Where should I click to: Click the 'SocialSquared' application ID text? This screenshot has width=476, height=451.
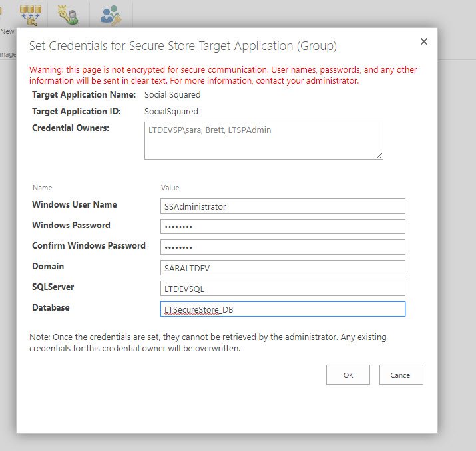(x=171, y=112)
